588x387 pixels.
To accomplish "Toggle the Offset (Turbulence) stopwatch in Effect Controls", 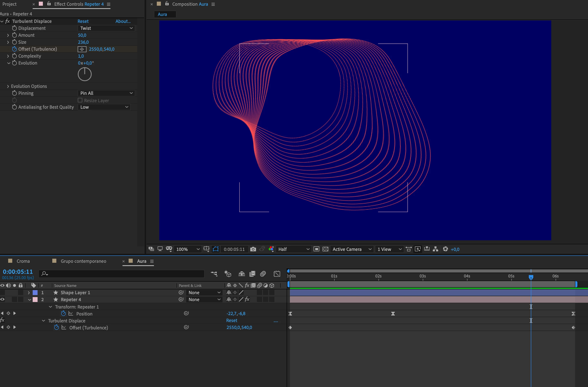I will pos(14,49).
